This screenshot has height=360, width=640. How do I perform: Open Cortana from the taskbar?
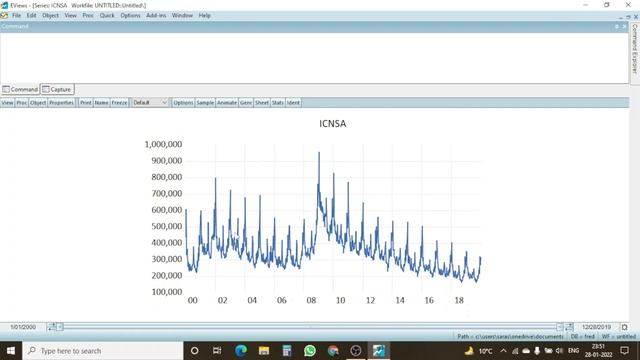(x=195, y=351)
